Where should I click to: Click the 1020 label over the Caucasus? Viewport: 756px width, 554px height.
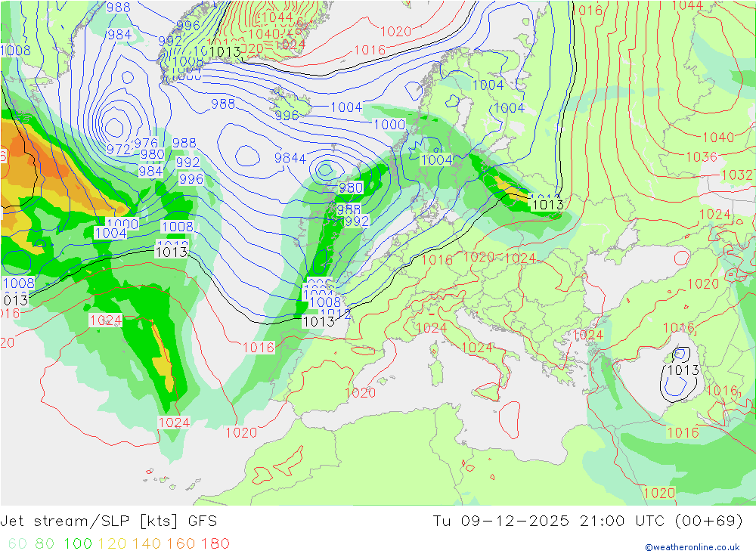pyautogui.click(x=703, y=283)
